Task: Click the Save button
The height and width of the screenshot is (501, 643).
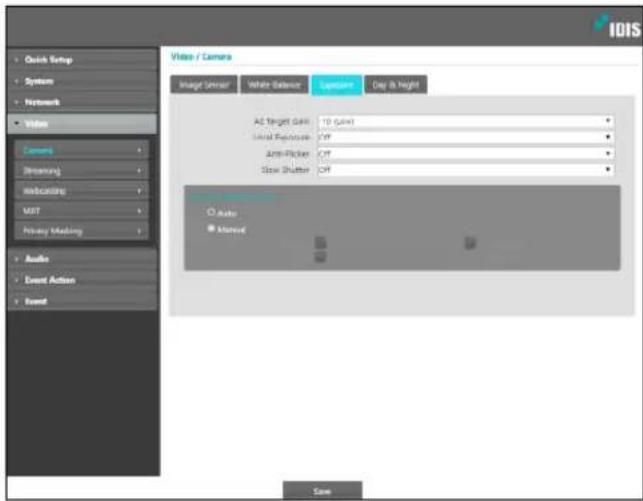Action: click(x=322, y=491)
